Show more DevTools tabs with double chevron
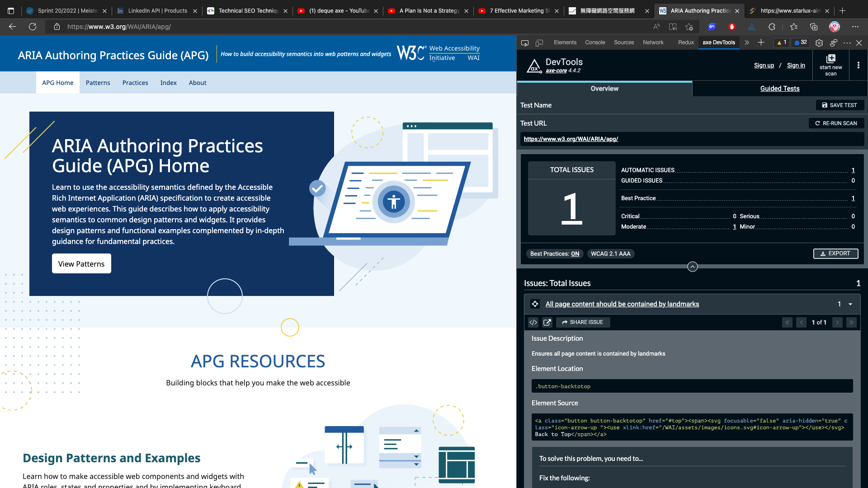 tap(747, 42)
